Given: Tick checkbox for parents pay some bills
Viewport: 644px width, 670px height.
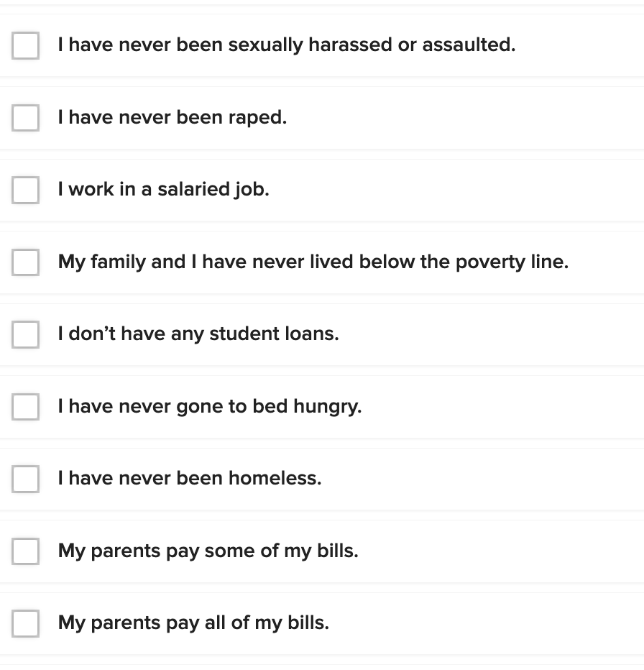Looking at the screenshot, I should point(26,551).
